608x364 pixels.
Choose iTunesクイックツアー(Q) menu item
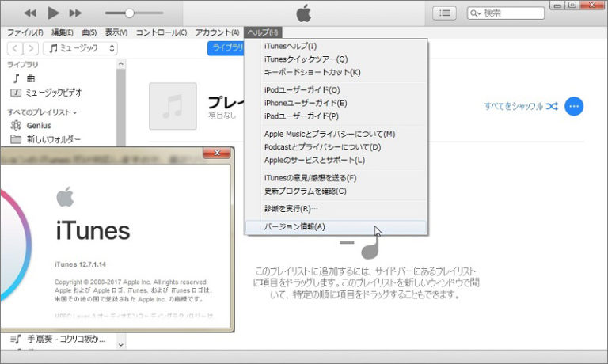click(336, 59)
